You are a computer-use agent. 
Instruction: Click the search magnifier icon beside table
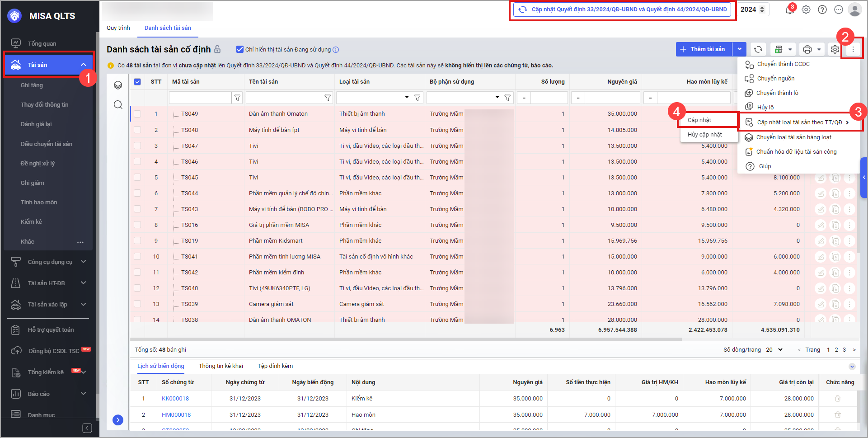click(x=118, y=105)
